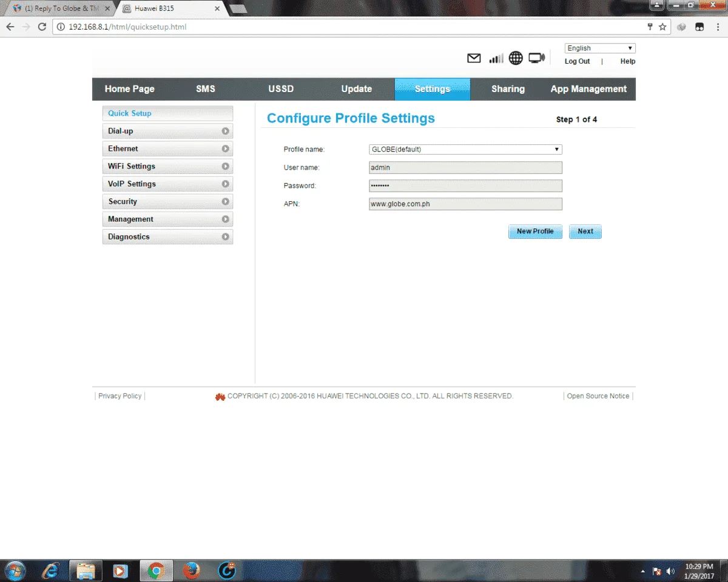Click the black two-dot extension icon
The height and width of the screenshot is (582, 728).
pos(699,27)
